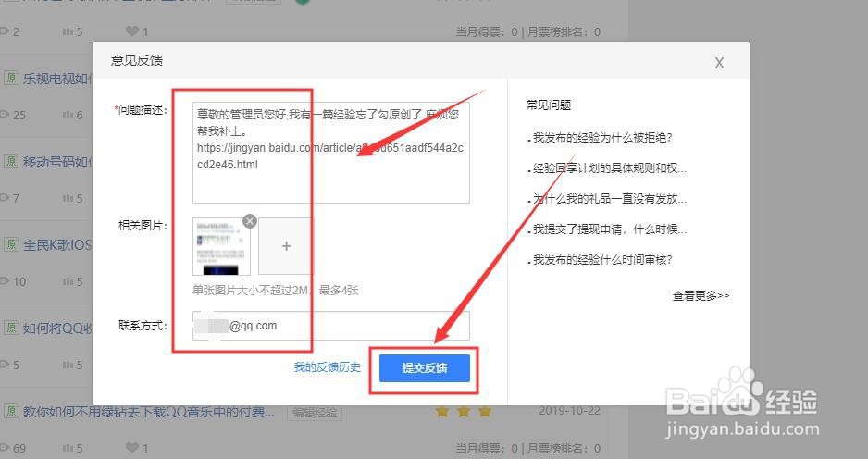This screenshot has height=459, width=868.
Task: Open 我的反馈历史 link
Action: pyautogui.click(x=328, y=367)
